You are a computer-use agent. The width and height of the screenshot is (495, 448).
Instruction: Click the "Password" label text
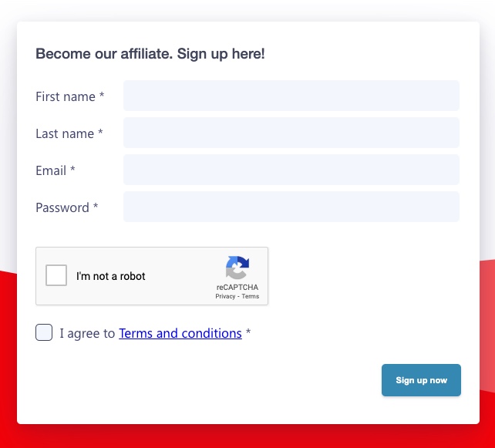coord(62,207)
